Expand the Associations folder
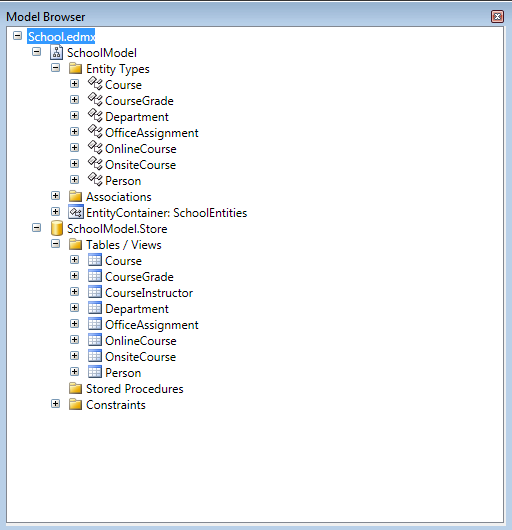This screenshot has width=512, height=530. (55, 196)
